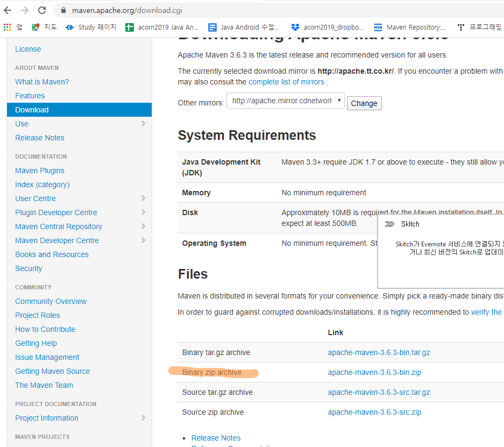Expand Maven Central Repository submenu arrow
The height and width of the screenshot is (447, 504).
[x=144, y=226]
